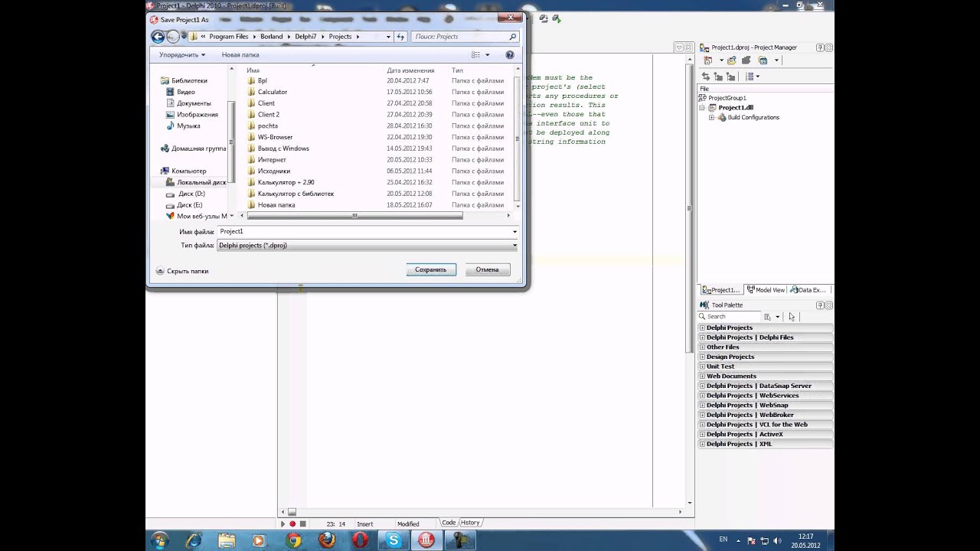Click the search magnifier in Projects search
980x551 pixels.
pyautogui.click(x=513, y=36)
